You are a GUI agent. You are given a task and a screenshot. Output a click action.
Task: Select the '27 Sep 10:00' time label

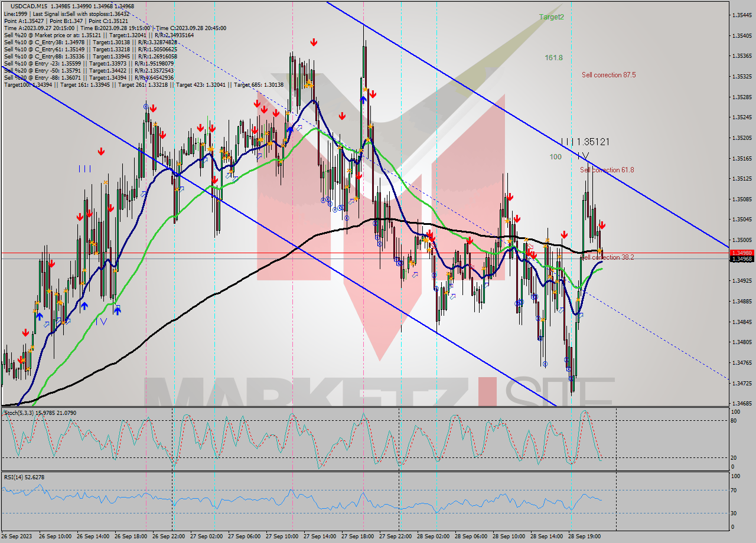click(282, 537)
